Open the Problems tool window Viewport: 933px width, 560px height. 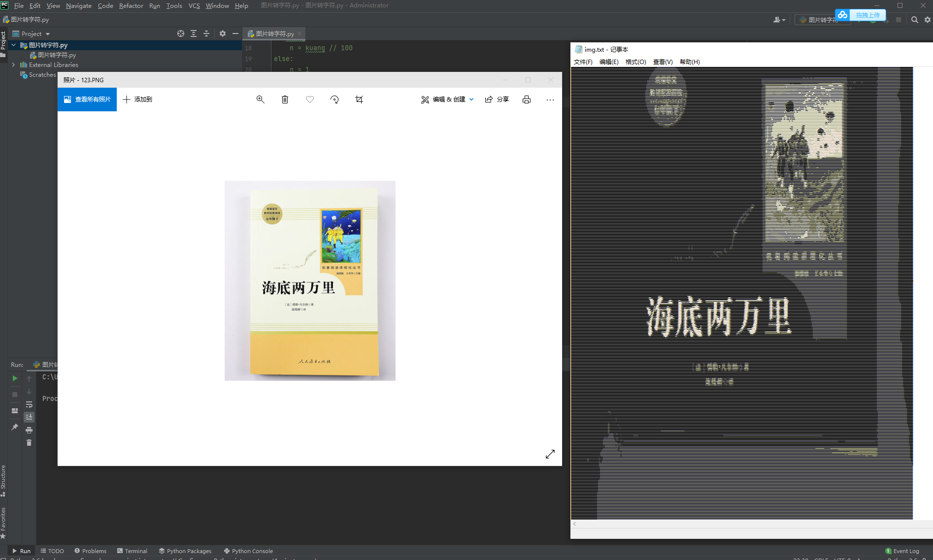pyautogui.click(x=90, y=551)
